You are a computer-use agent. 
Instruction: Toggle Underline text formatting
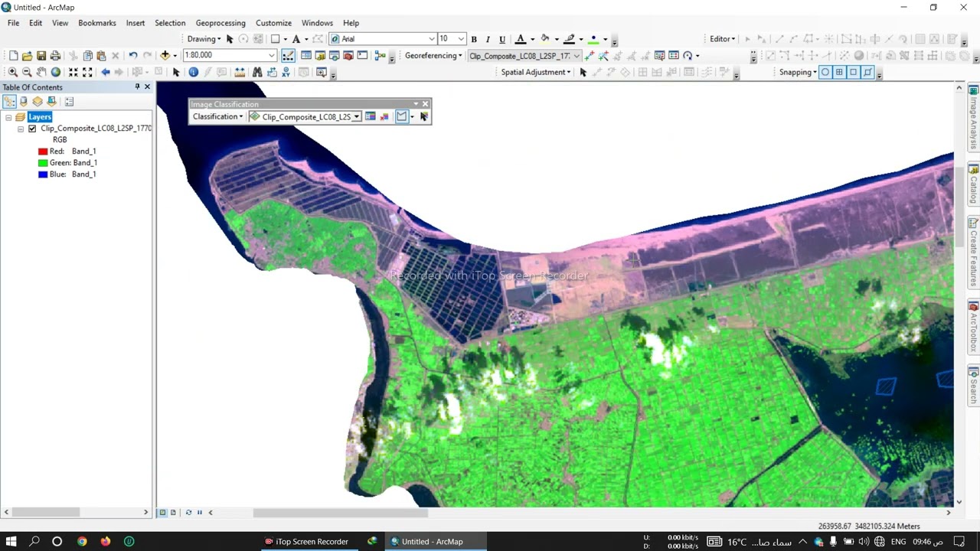[502, 39]
